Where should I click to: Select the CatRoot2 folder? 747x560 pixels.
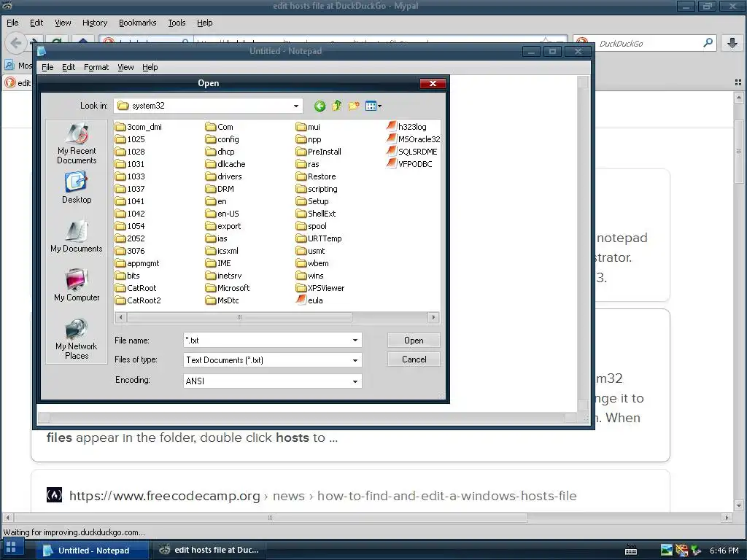pyautogui.click(x=138, y=300)
